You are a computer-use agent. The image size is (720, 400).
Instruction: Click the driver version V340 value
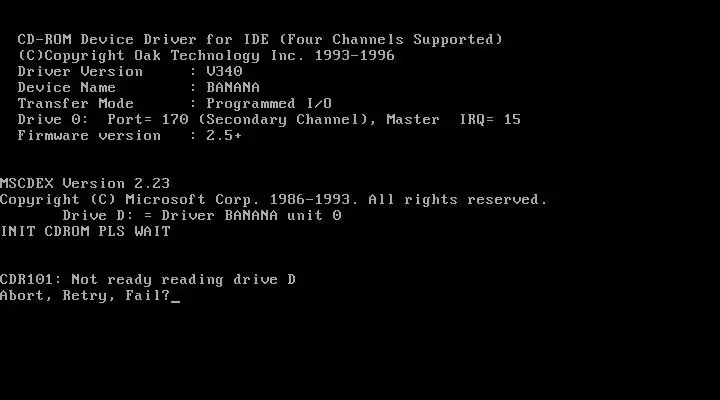pyautogui.click(x=224, y=71)
